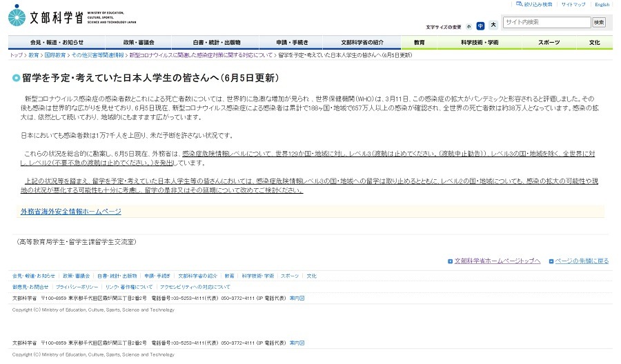
Task: Open 文部科学省の紹介 in the main navigation
Action: (362, 42)
